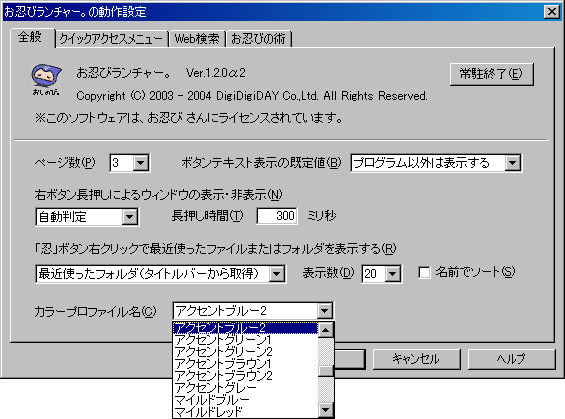
Task: Click the キャンセル button
Action: (416, 359)
